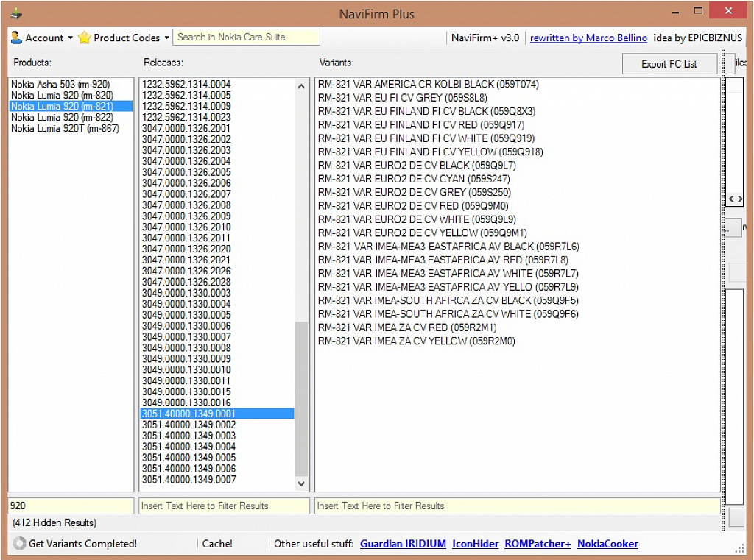The height and width of the screenshot is (560, 754).
Task: Select variant EU FINLAND FI CV YELLOW
Action: (518, 152)
